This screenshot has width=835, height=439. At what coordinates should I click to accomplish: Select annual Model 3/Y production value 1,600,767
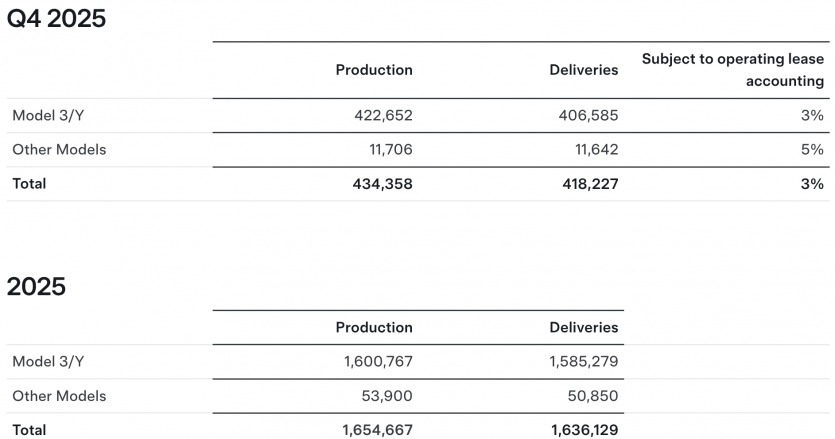coord(377,362)
